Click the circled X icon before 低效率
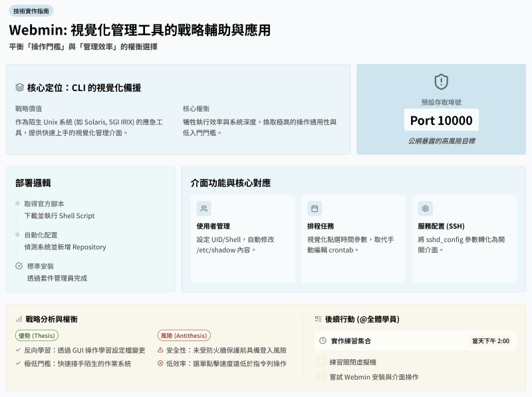532x397 pixels. (160, 363)
